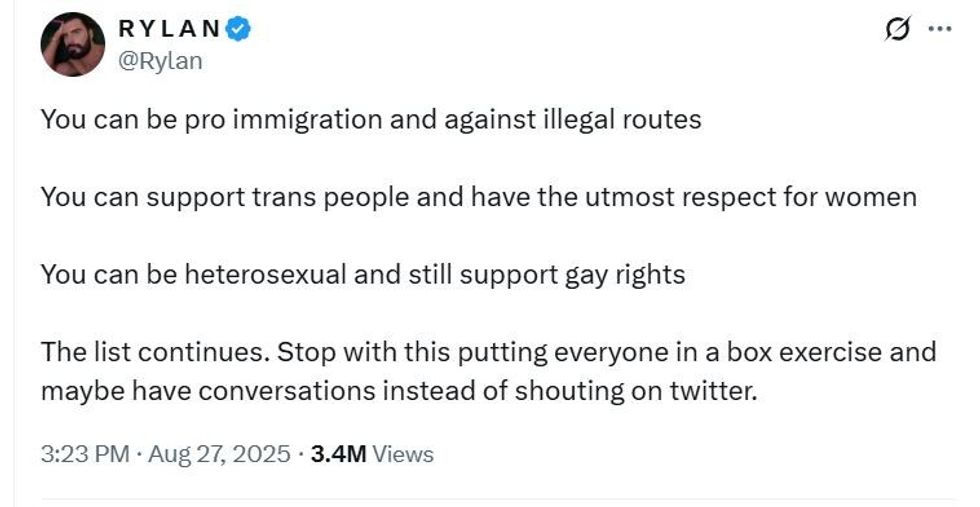Open the @Rylan handle link

160,61
